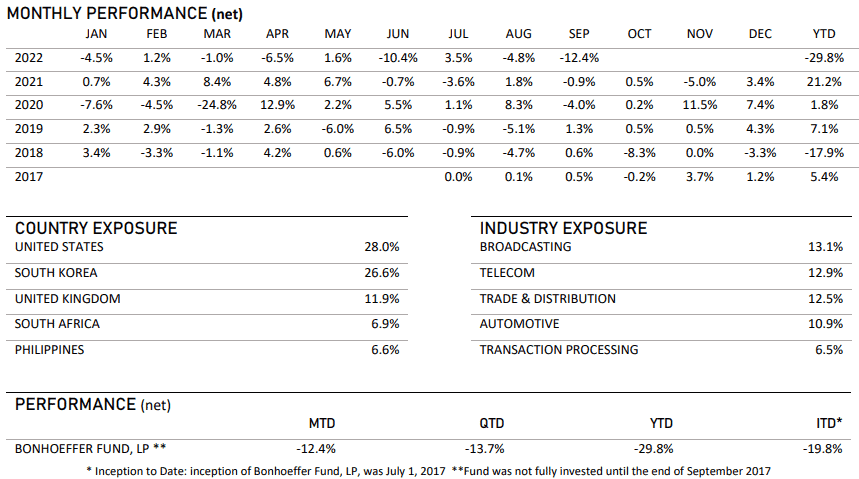Click the INDUSTRY EXPOSURE heading
Viewport: 859px width, 479px height.
pyautogui.click(x=563, y=228)
